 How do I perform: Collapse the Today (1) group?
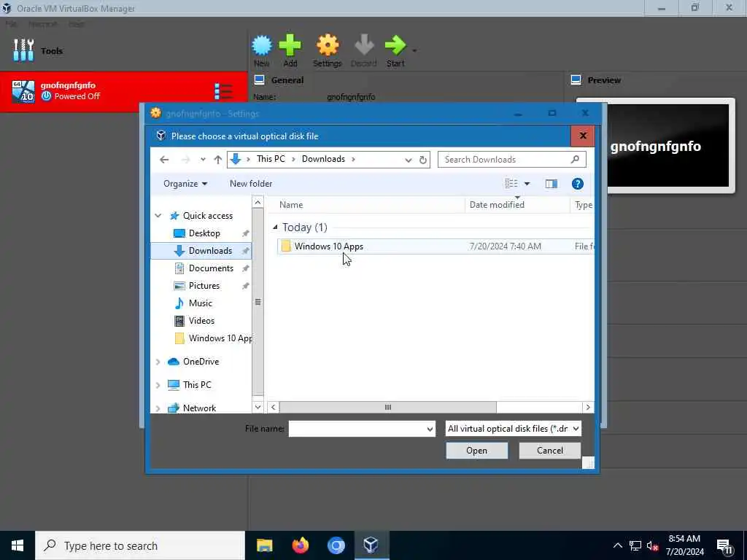275,227
